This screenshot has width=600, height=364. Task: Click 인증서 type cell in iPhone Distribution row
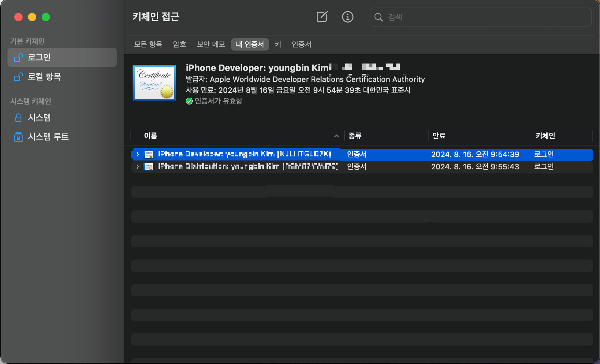click(x=357, y=167)
